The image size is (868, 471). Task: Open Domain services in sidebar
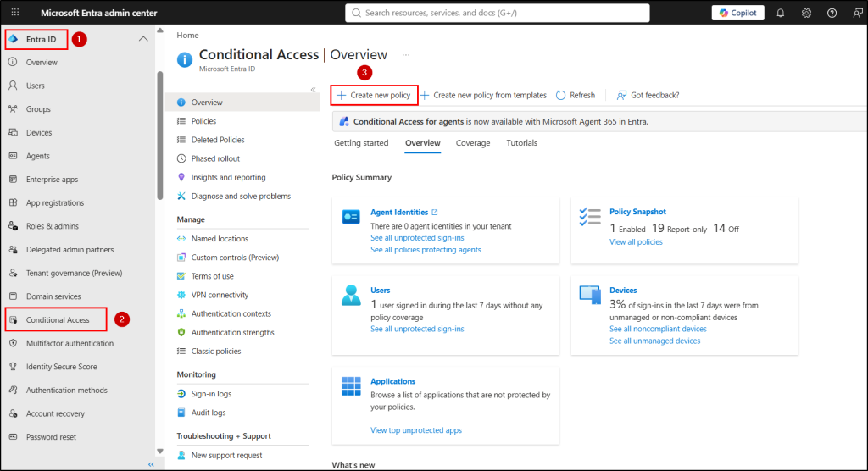tap(53, 296)
